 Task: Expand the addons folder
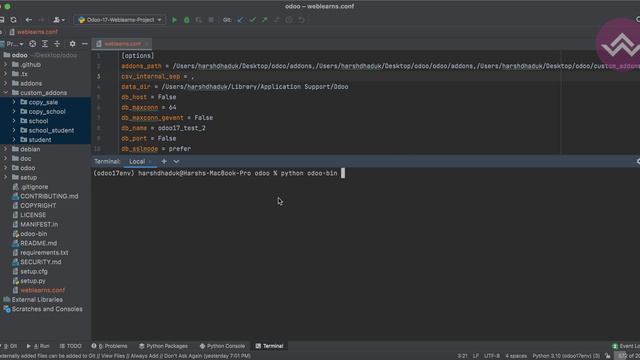(x=6, y=83)
